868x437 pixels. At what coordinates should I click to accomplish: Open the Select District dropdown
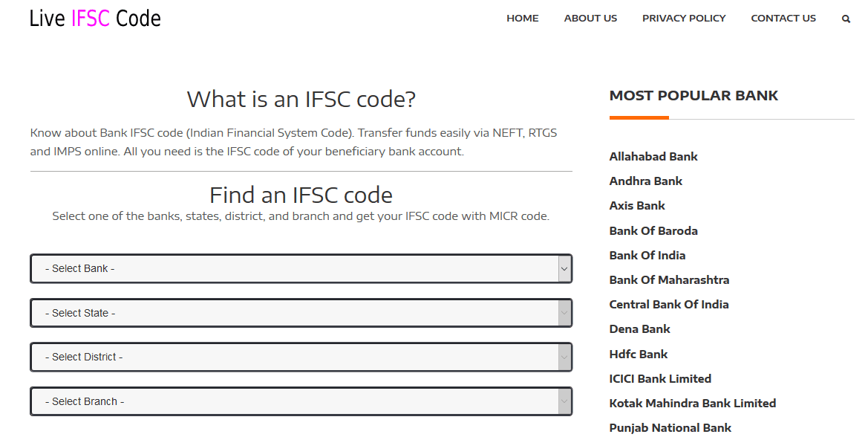click(x=301, y=357)
